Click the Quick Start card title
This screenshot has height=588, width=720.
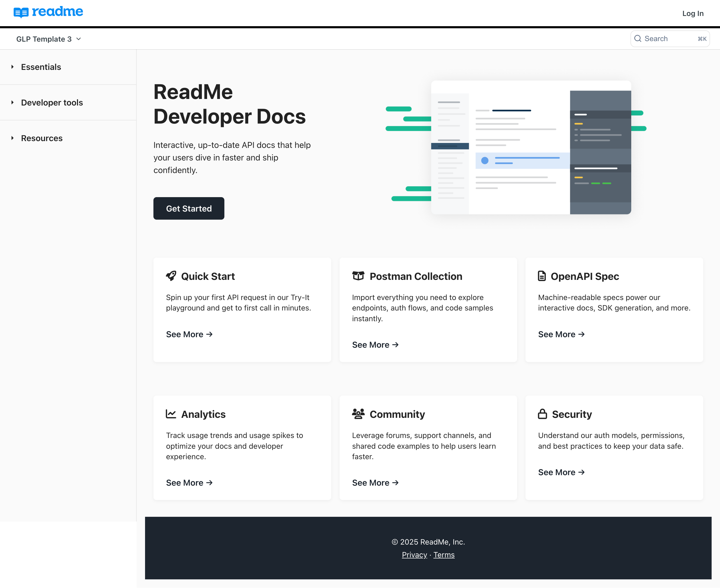[208, 276]
